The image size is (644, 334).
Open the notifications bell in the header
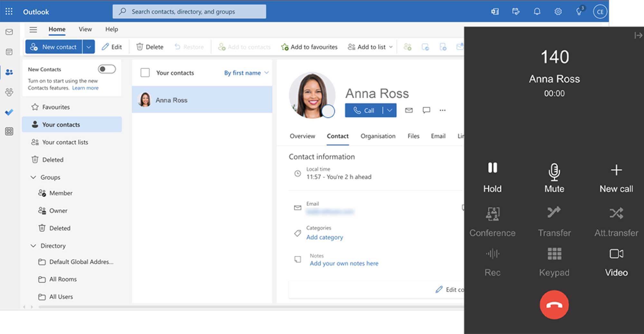click(537, 12)
